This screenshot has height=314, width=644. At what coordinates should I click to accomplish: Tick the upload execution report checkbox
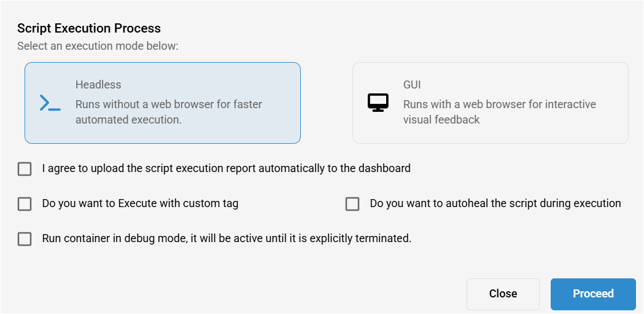click(x=25, y=168)
